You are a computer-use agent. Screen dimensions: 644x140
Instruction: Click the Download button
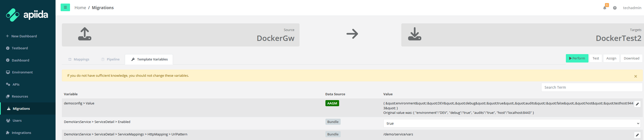tap(631, 58)
